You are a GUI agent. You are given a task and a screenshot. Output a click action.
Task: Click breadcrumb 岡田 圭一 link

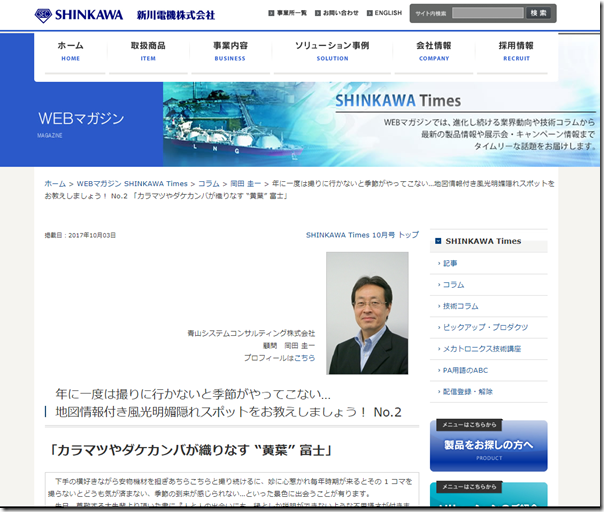(x=245, y=184)
